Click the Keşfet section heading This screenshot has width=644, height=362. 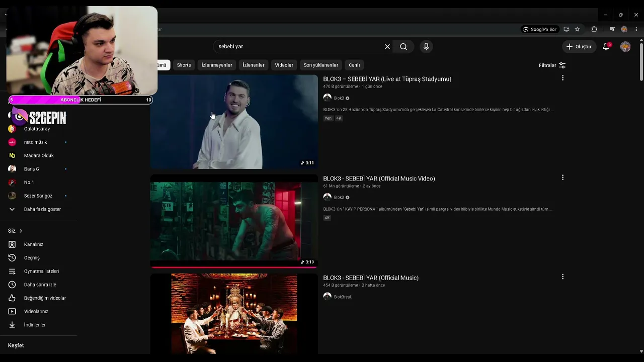[16, 345]
